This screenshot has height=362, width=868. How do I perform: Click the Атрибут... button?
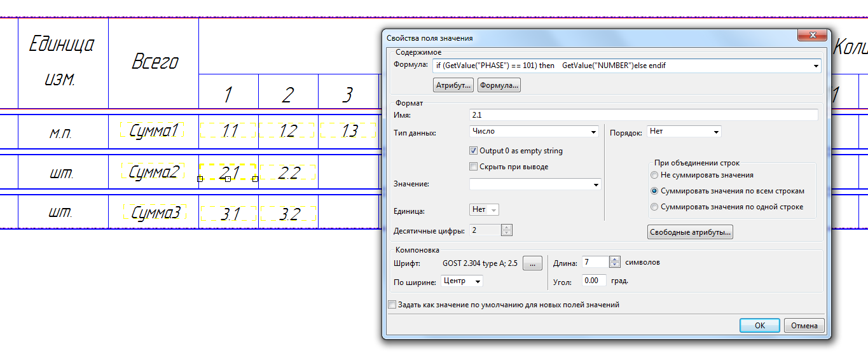[453, 85]
